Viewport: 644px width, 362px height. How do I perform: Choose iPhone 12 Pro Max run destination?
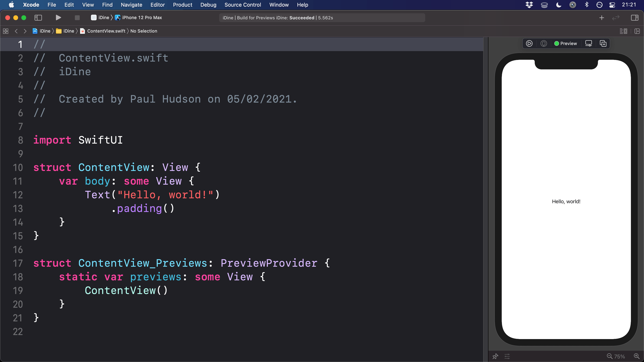pos(138,17)
